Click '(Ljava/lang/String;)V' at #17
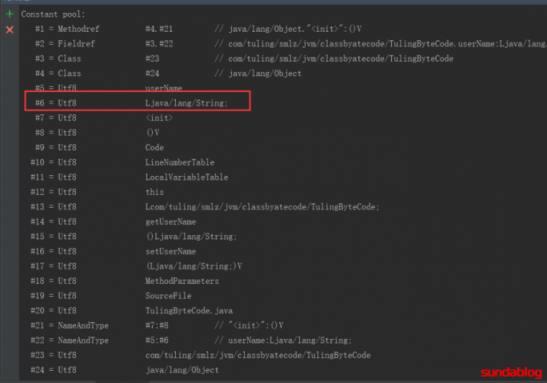 194,266
